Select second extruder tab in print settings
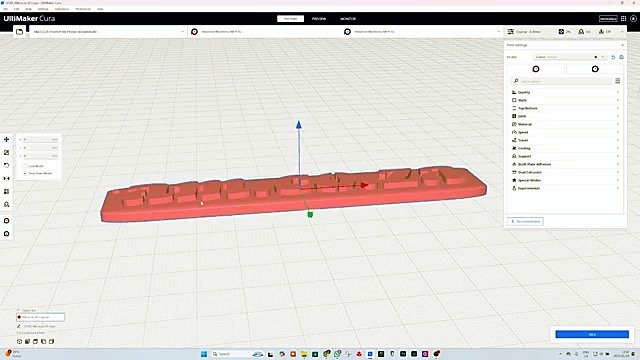Image resolution: width=640 pixels, height=360 pixels. pyautogui.click(x=595, y=69)
